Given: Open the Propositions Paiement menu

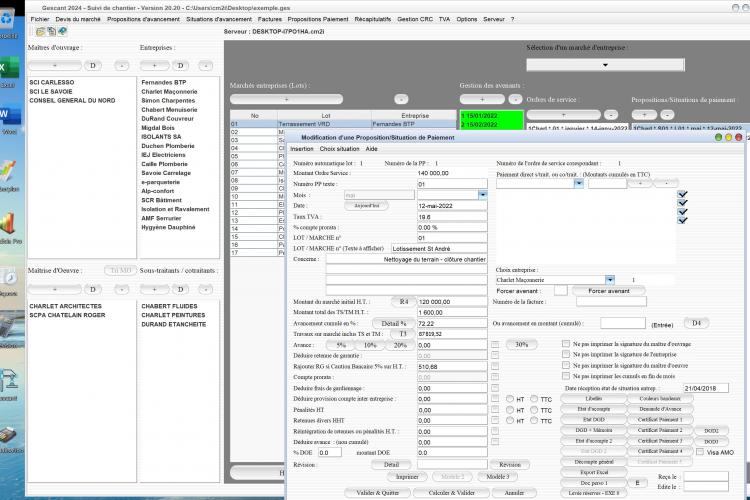Looking at the screenshot, I should [318, 19].
